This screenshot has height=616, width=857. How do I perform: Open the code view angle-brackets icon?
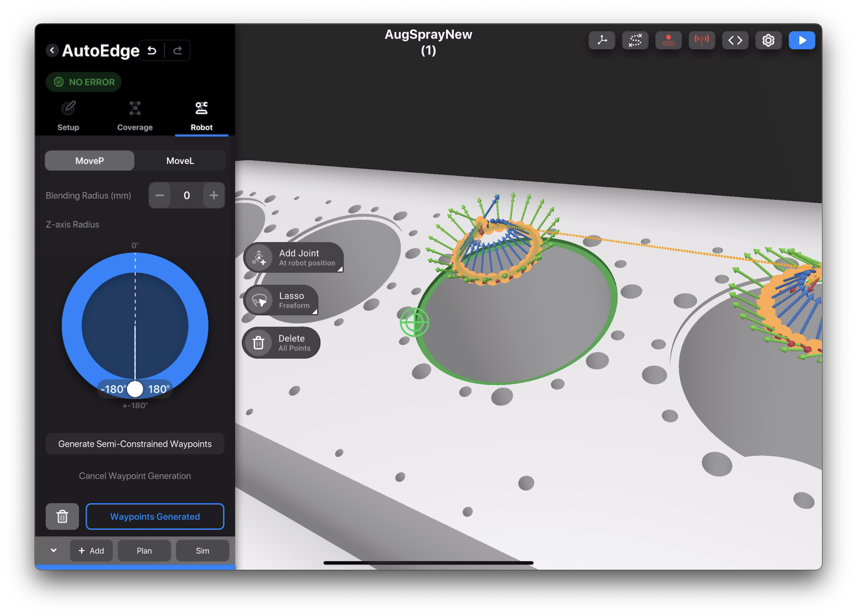[735, 40]
